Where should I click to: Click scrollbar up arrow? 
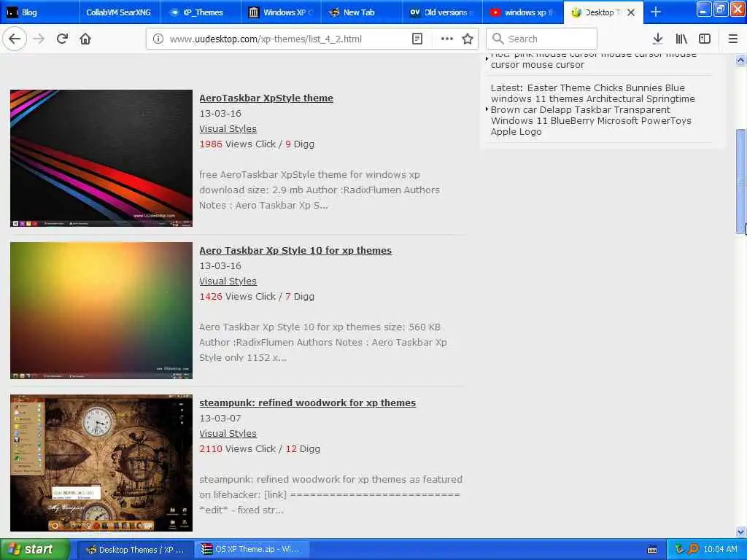(x=740, y=60)
